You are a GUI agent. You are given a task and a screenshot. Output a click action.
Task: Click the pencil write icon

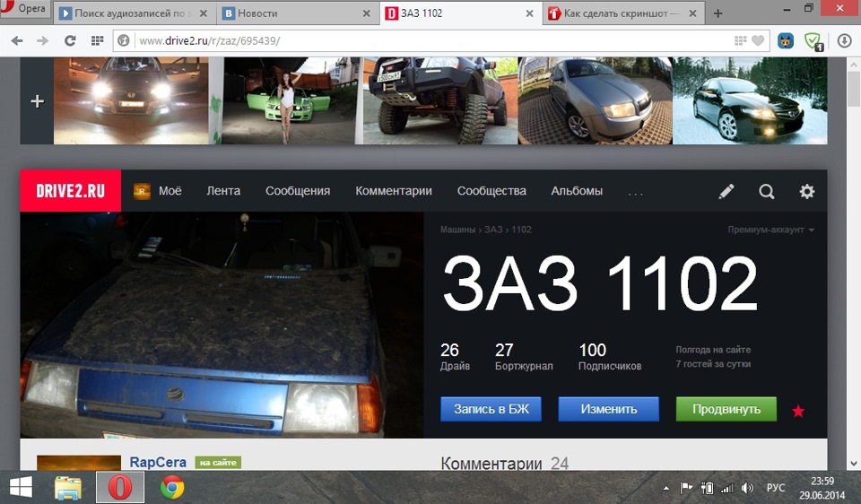tap(726, 191)
